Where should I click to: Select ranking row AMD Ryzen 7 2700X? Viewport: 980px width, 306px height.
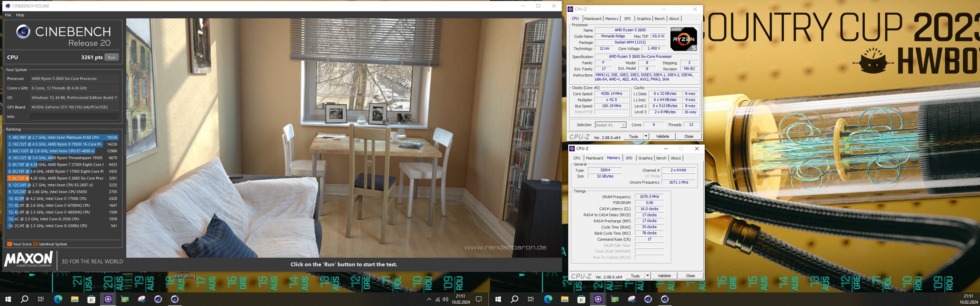tap(63, 165)
